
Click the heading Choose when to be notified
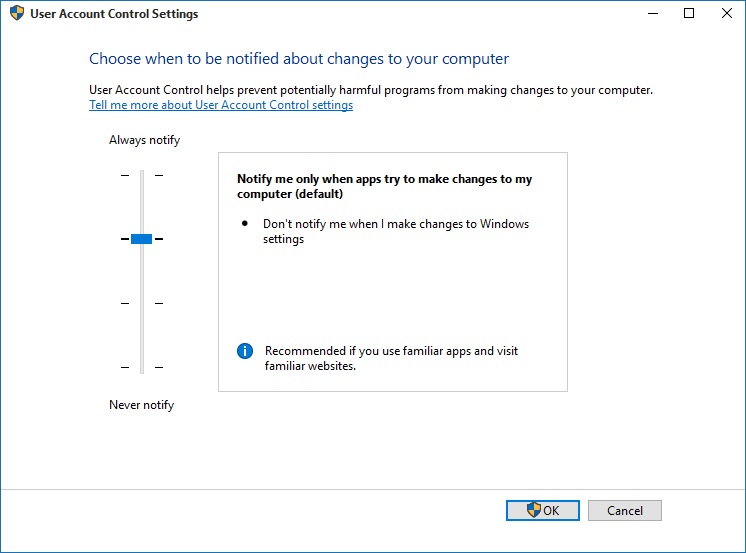pos(299,59)
